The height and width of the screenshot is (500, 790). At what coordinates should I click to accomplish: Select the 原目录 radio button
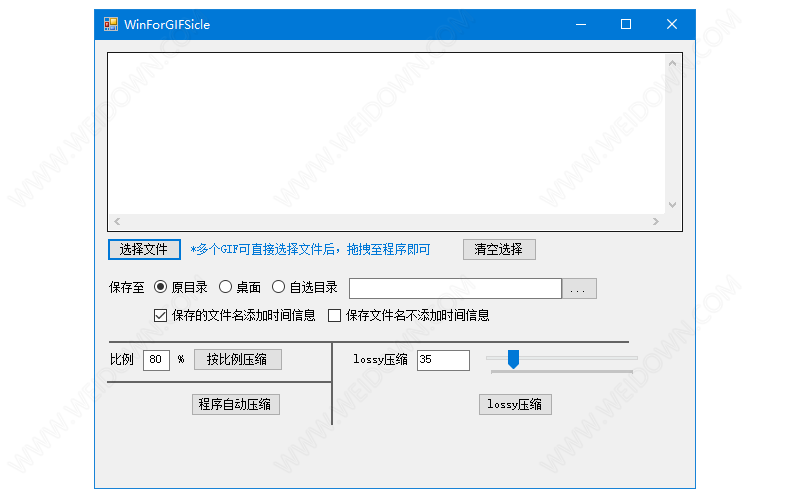coord(161,287)
